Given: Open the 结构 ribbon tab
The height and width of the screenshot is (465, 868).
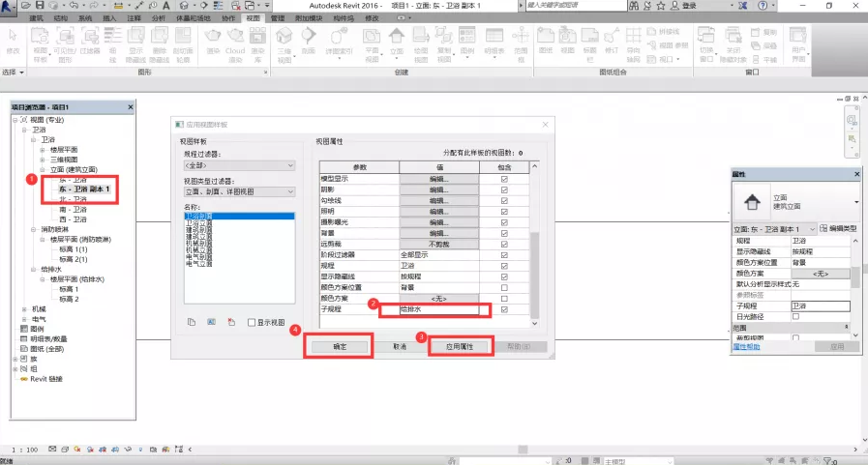Looking at the screenshot, I should click(x=61, y=18).
